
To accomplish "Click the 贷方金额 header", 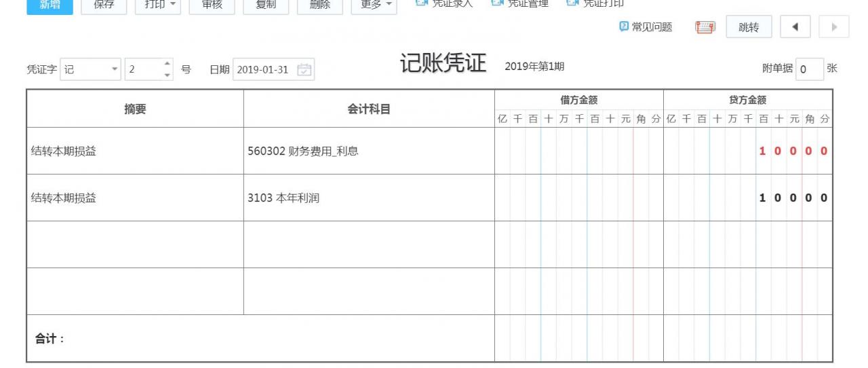I will pos(748,100).
